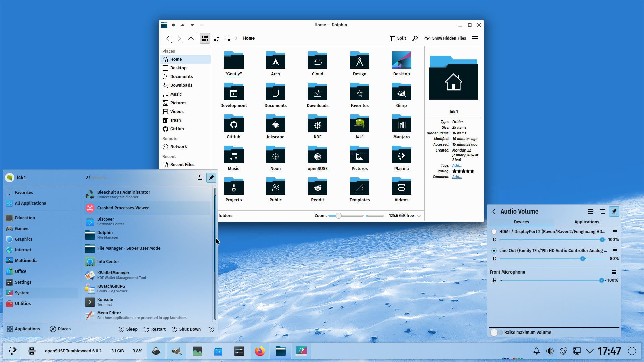Expand the free space dropdown in status bar
The height and width of the screenshot is (362, 644).
click(419, 216)
